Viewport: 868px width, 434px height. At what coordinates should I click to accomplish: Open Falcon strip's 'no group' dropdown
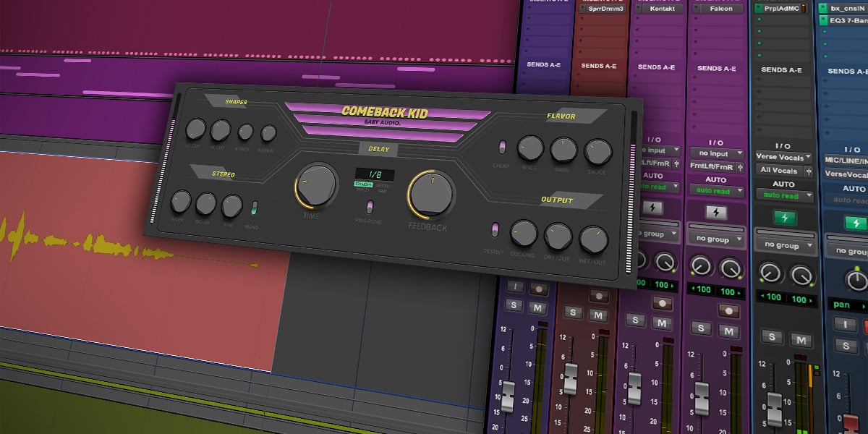[x=716, y=239]
